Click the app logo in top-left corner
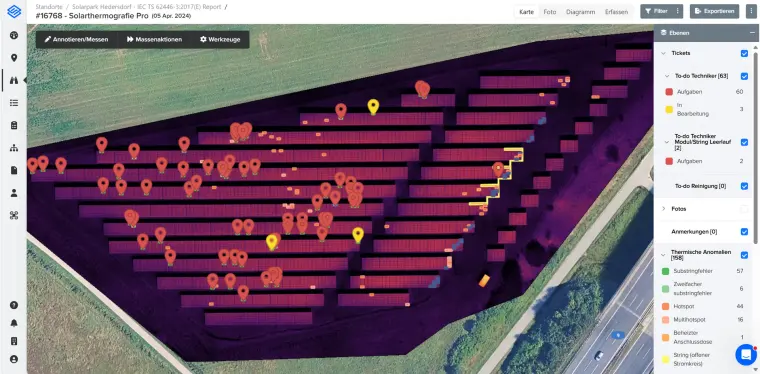This screenshot has height=374, width=760. tap(14, 12)
